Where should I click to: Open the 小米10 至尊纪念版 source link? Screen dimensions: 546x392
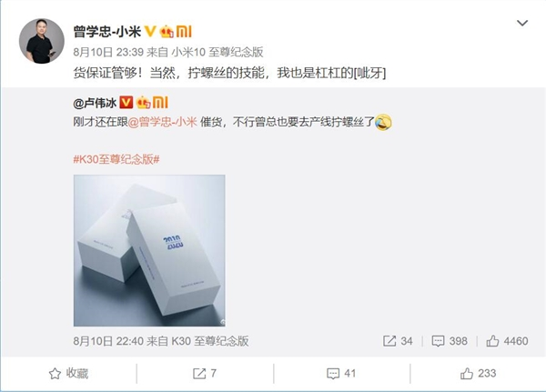point(217,52)
